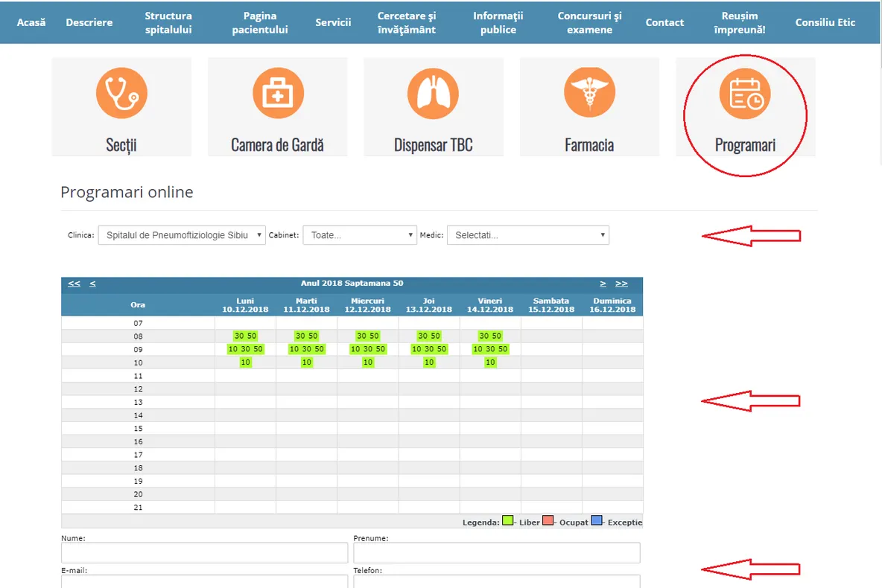This screenshot has height=588, width=882.
Task: Select Vineri 10:10 free slot
Action: pos(490,362)
